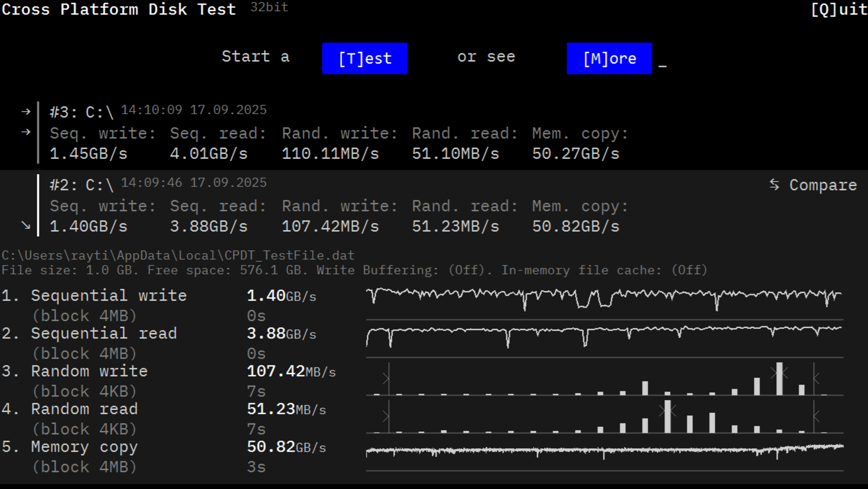Screen dimensions: 868x489
Task: Click second right-arrow icon beside result #3
Action: (26, 132)
